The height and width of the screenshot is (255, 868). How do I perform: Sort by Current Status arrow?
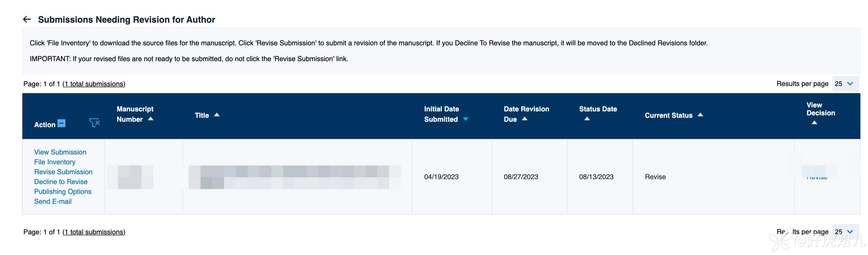700,115
